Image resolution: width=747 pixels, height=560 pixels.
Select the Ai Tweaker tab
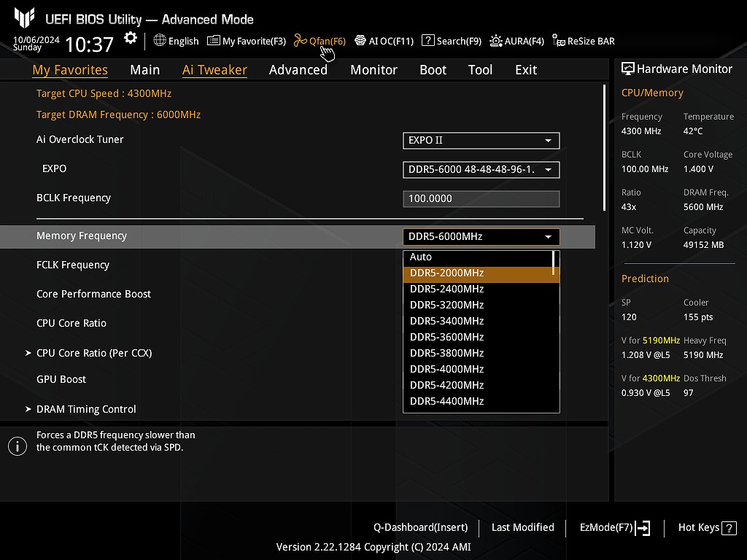215,70
